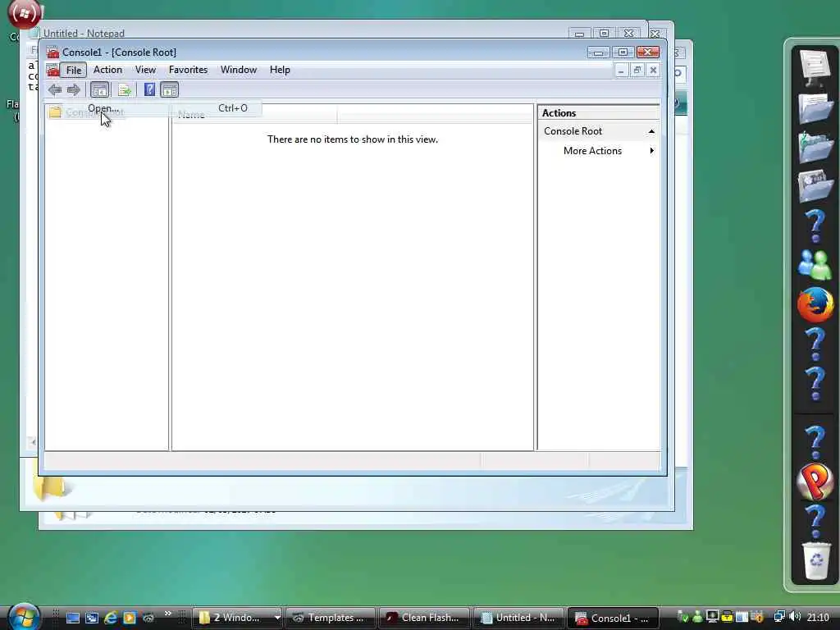Open the Start orb
The height and width of the screenshot is (630, 840).
tap(24, 616)
